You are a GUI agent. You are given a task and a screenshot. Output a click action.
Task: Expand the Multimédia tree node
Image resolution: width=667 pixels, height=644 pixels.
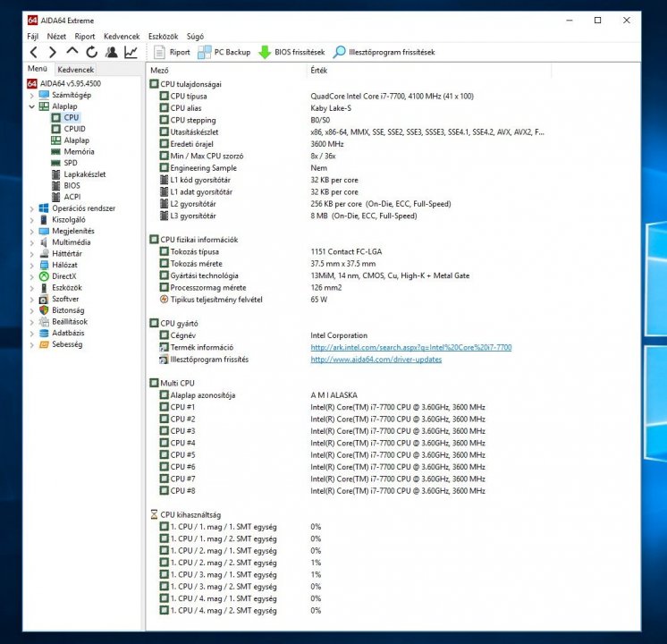click(x=32, y=242)
